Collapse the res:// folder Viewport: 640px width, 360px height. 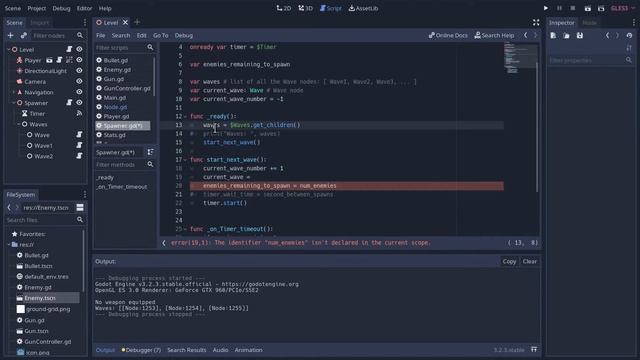click(9, 244)
